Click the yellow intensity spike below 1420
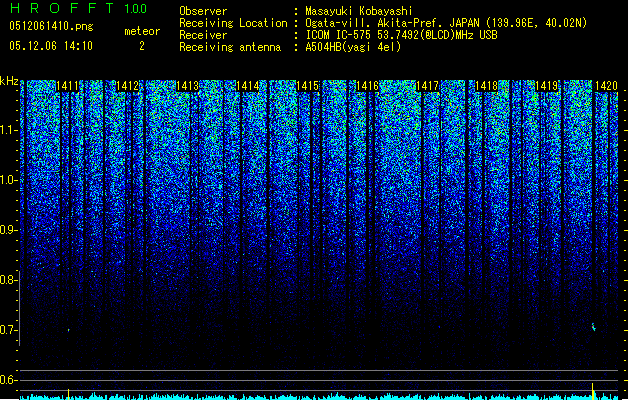Viewport: 629px width, 400px height. click(593, 391)
